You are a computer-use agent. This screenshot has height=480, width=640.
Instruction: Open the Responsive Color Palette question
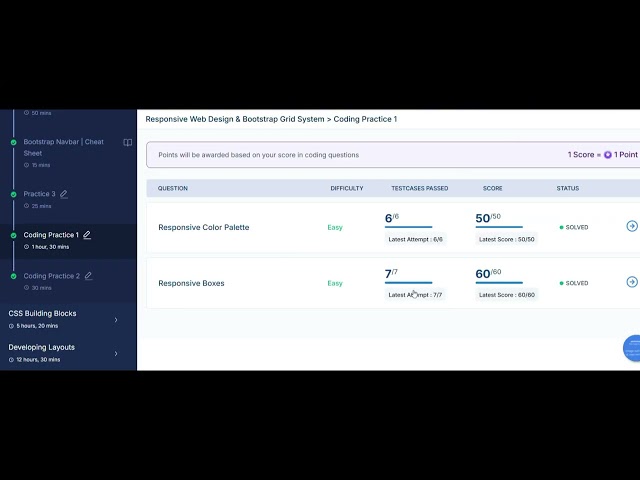(204, 227)
